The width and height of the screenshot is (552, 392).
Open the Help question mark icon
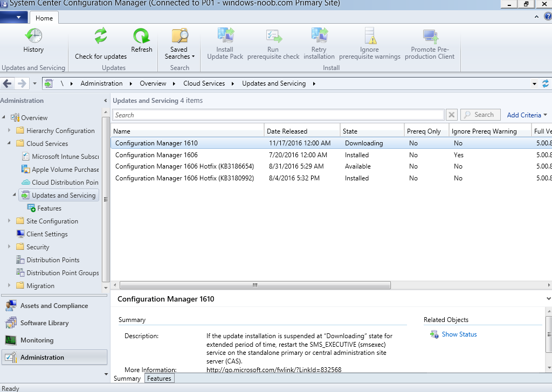pos(548,16)
